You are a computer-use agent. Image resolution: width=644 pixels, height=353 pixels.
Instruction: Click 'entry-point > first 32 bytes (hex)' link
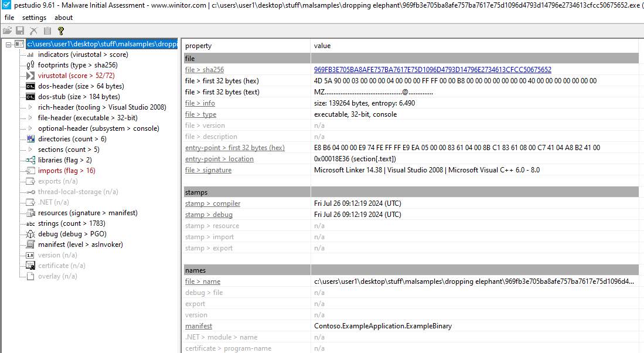tap(234, 148)
